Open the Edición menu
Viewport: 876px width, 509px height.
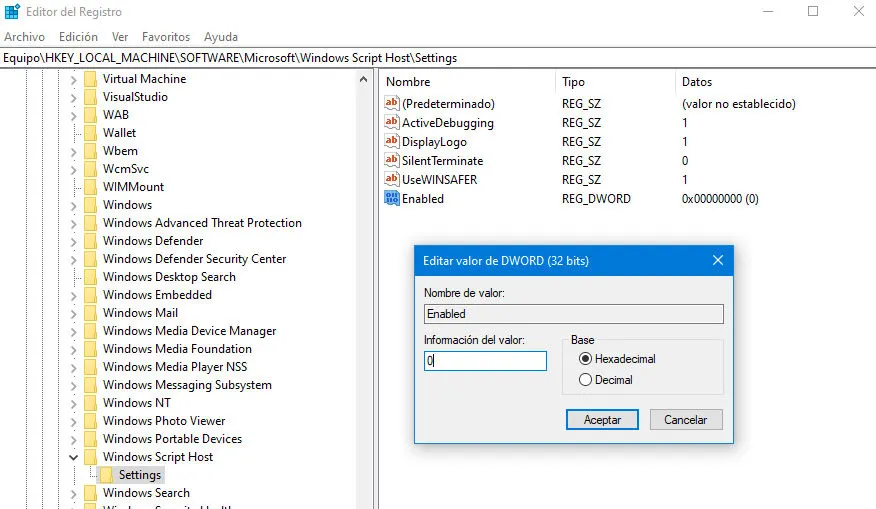pos(78,37)
